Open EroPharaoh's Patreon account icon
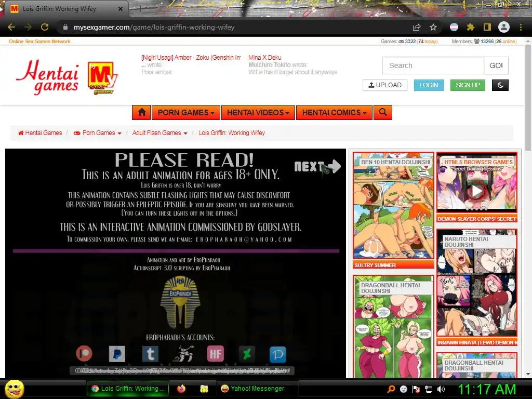 (x=84, y=353)
